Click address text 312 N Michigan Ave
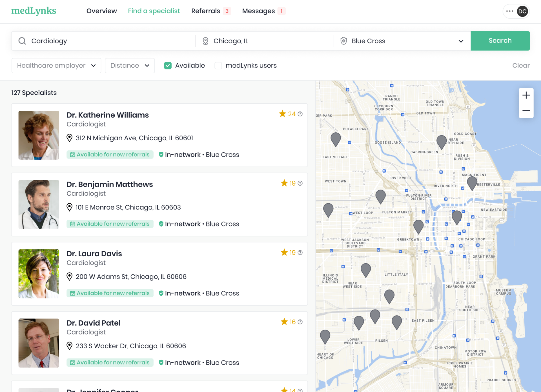 coord(134,138)
